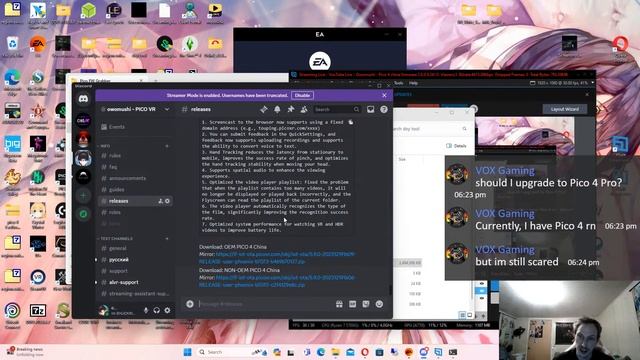The height and width of the screenshot is (360, 640).
Task: Open Discord inbox icon
Action: pos(370,109)
